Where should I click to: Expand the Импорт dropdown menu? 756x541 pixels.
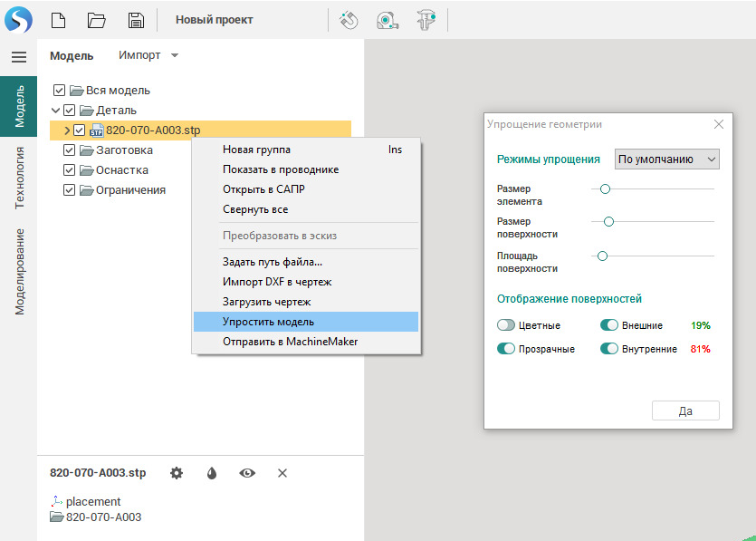[x=148, y=55]
